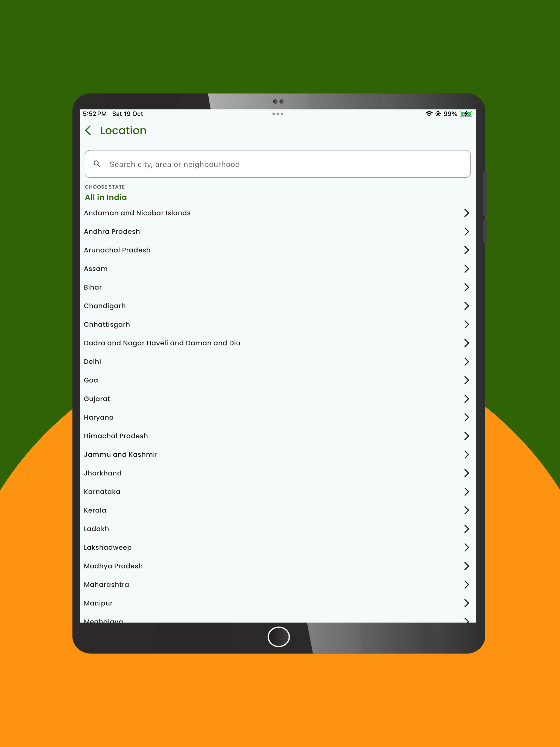Tap the Himachal Pradesh row label
560x747 pixels.
point(116,436)
